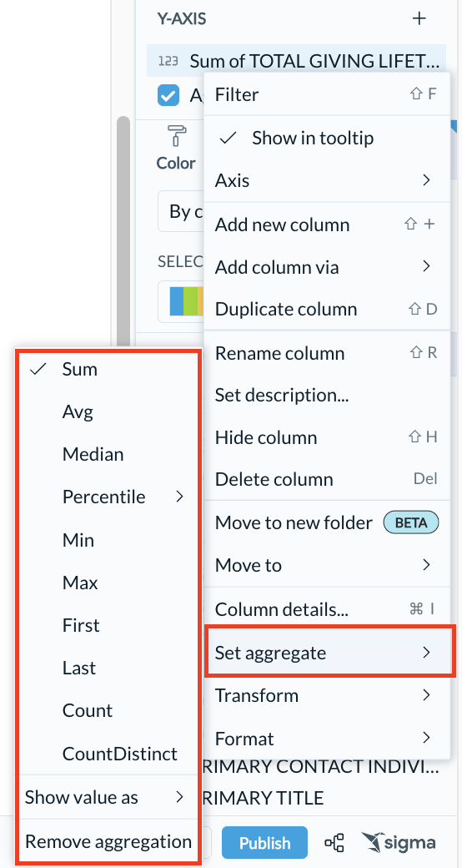The image size is (462, 868).
Task: Open the Transform submenu
Action: point(326,695)
